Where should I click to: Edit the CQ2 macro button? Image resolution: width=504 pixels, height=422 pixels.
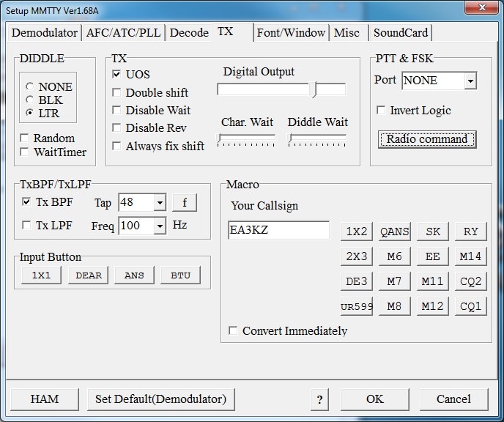(x=471, y=281)
